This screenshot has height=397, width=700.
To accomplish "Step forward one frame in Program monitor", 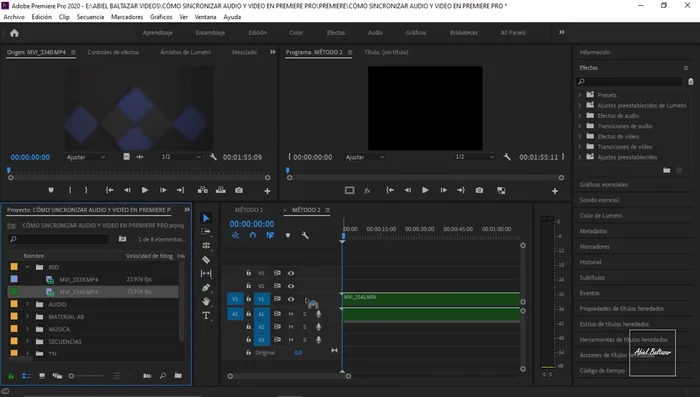I will click(x=443, y=190).
